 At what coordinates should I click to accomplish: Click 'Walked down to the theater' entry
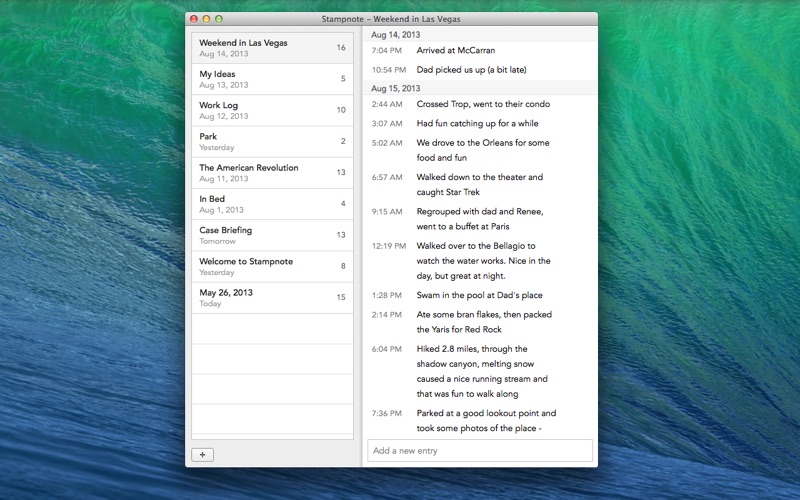point(480,184)
